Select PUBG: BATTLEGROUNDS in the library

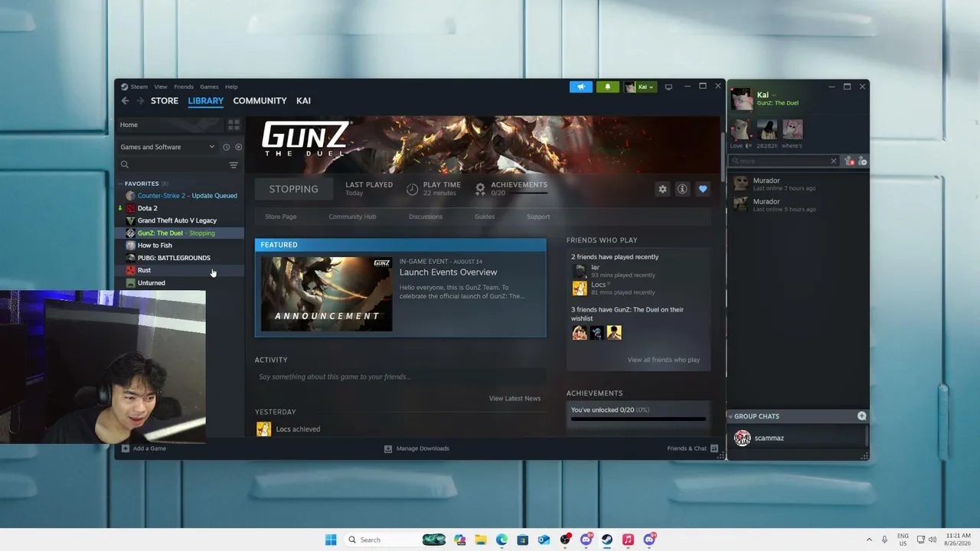click(x=181, y=258)
